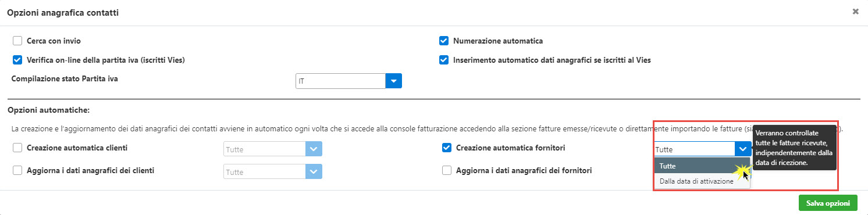Image resolution: width=868 pixels, height=215 pixels.
Task: Click the Aggiorna clienti Tutte text field
Action: (265, 172)
